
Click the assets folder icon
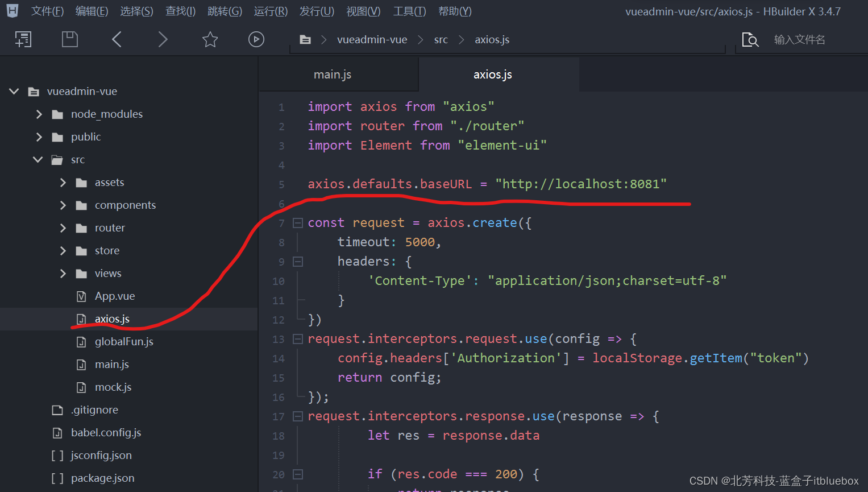tap(81, 183)
